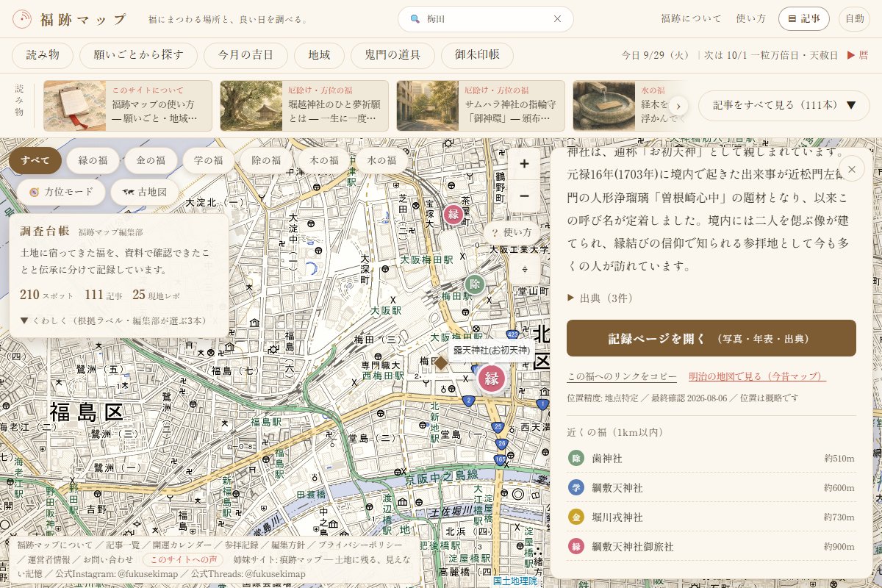Open article サムハラ神社の指輪守

point(481,106)
